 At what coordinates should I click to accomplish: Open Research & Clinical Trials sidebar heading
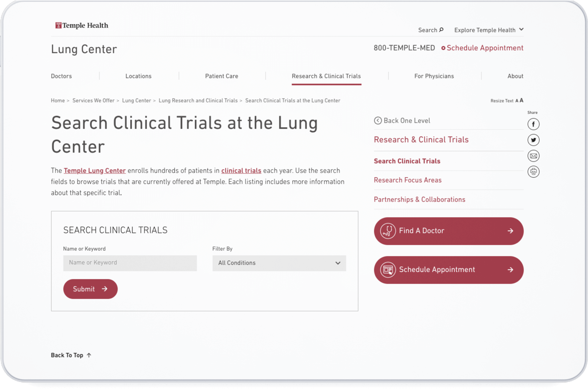click(x=421, y=140)
